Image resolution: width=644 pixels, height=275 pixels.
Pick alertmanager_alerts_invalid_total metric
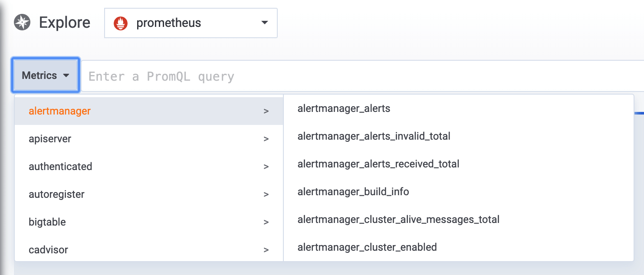(x=374, y=136)
